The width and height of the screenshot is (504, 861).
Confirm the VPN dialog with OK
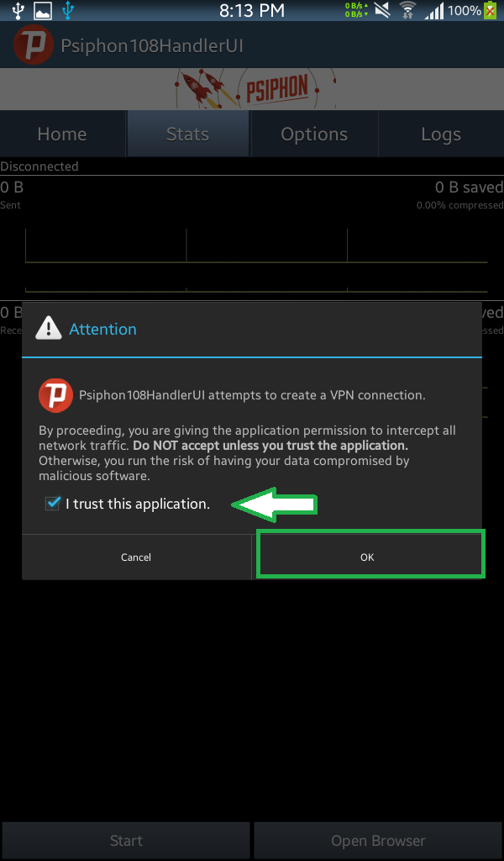pyautogui.click(x=367, y=557)
